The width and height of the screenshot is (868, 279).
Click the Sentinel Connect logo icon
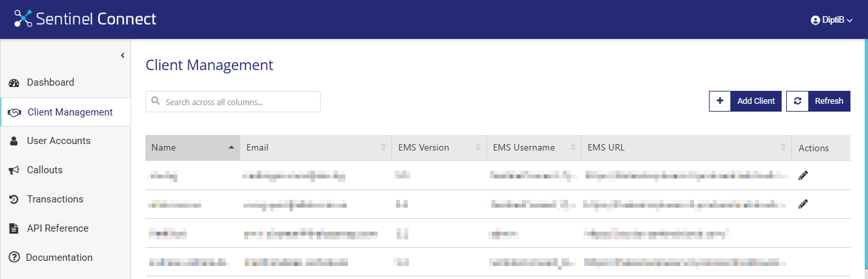(x=23, y=19)
